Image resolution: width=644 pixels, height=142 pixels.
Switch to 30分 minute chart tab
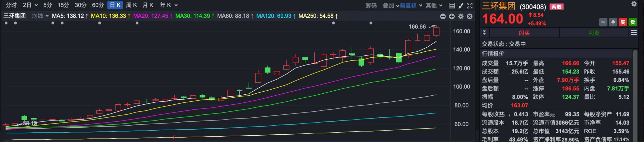pyautogui.click(x=81, y=5)
